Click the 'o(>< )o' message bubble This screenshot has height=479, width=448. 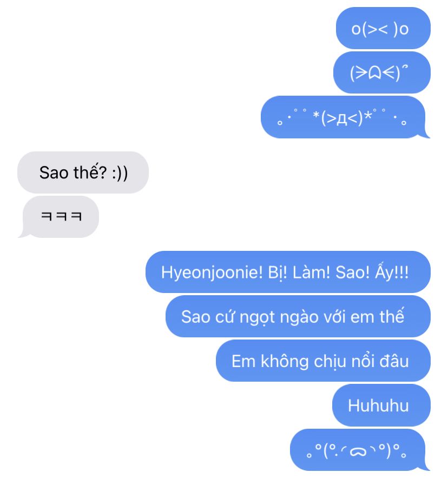383,28
